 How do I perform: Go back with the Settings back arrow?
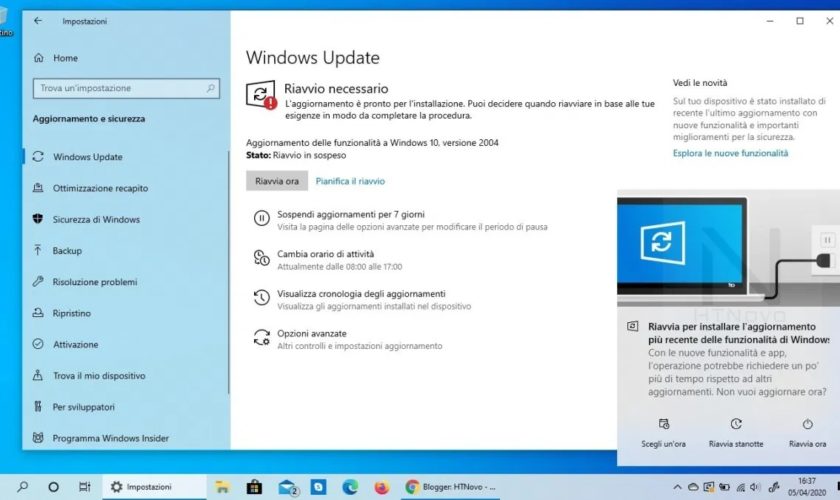tap(38, 20)
